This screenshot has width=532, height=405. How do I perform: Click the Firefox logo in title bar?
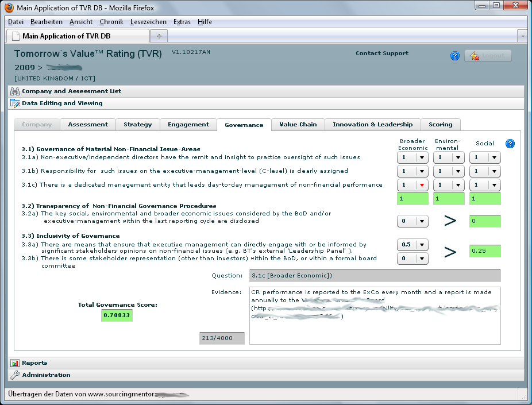(x=9, y=8)
